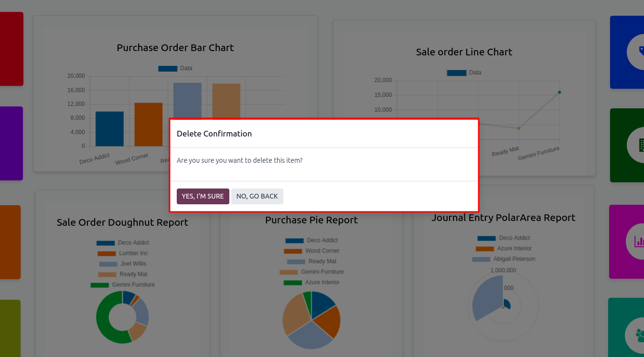Confirm deletion with Yes, I'm Sure
Viewport: 644px width, 357px height.
[203, 196]
